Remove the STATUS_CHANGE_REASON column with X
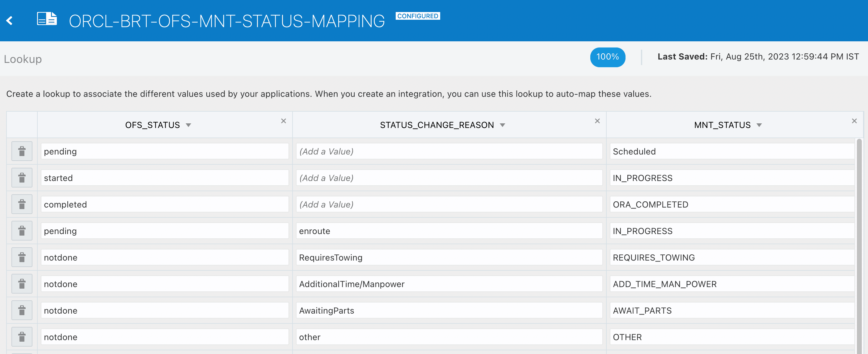Viewport: 868px width, 354px height. click(x=597, y=121)
